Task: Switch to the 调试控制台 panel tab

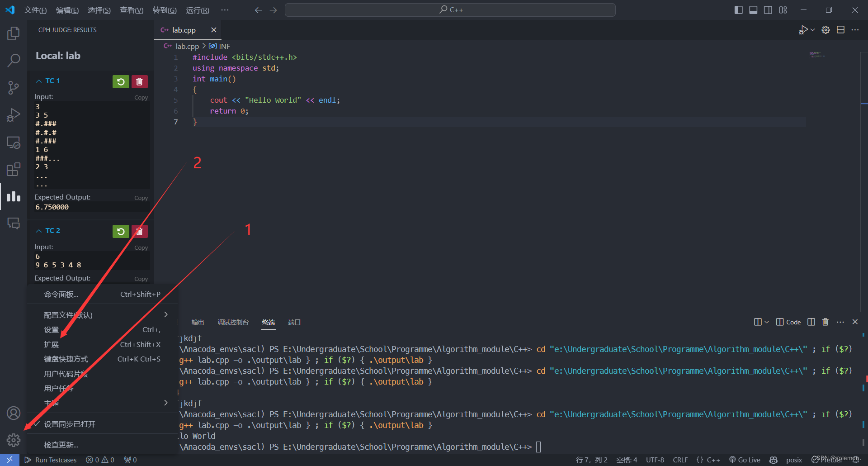Action: [x=233, y=322]
